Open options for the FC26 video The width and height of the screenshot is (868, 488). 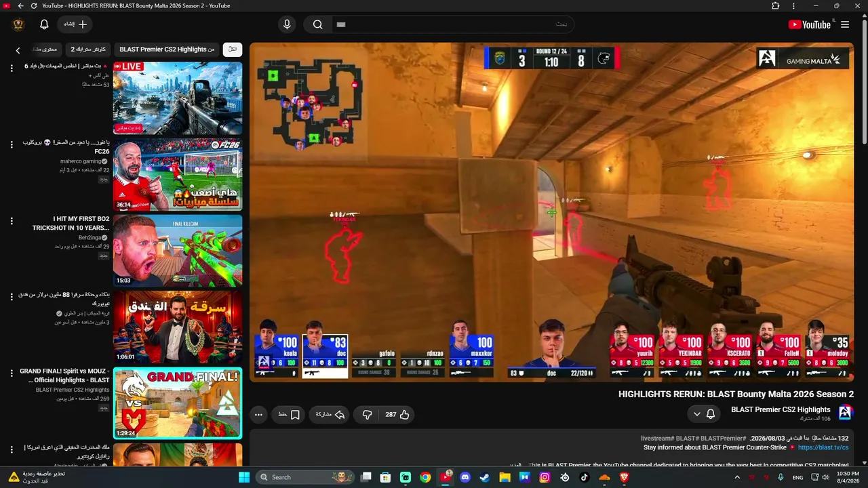point(12,144)
